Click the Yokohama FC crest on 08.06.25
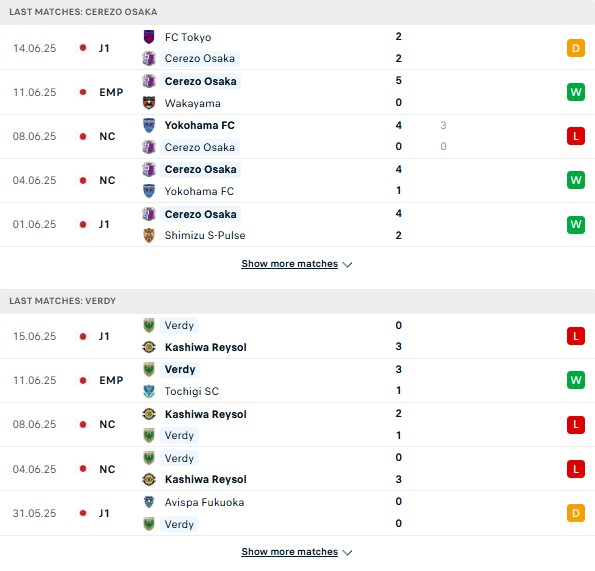The height and width of the screenshot is (571, 595). click(149, 125)
